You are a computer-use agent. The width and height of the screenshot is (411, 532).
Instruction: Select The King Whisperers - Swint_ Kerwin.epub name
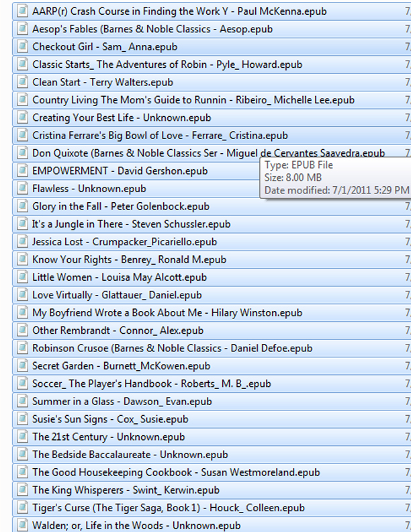[x=126, y=490]
